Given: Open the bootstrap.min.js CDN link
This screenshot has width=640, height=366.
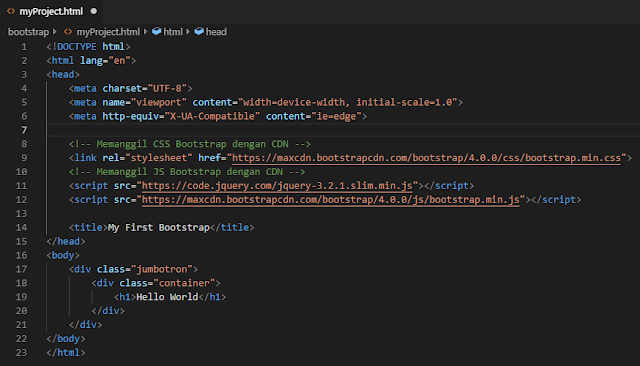Looking at the screenshot, I should [331, 200].
